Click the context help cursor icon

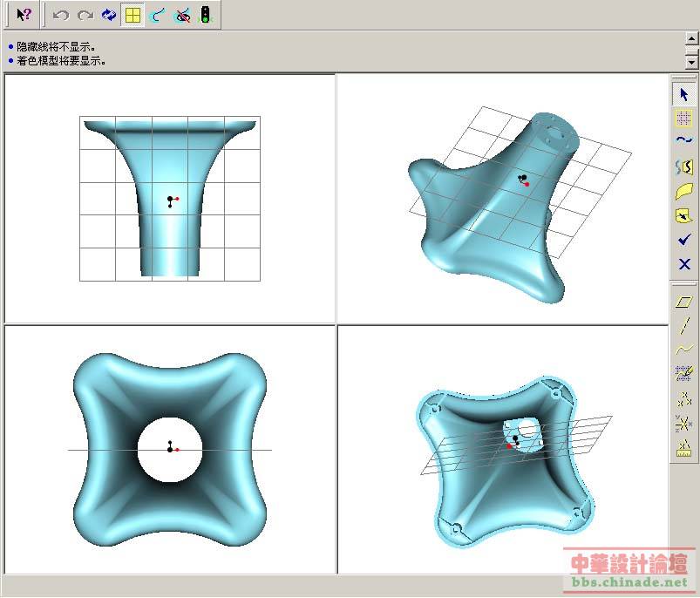(24, 15)
